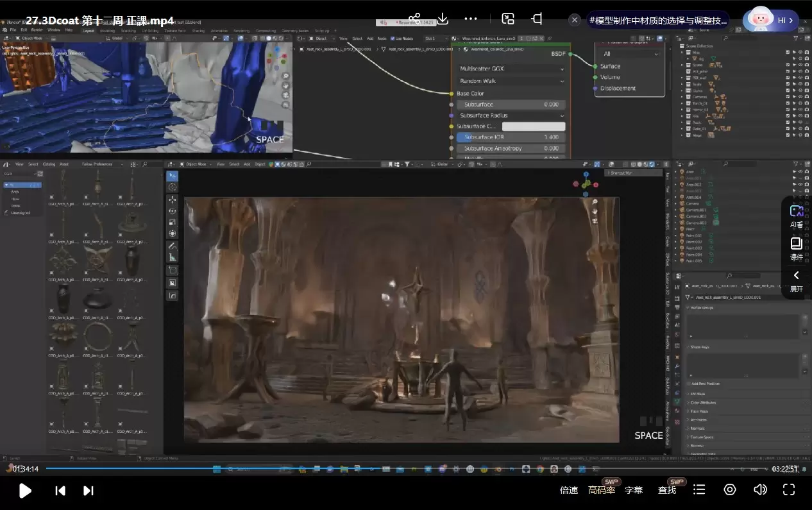812x510 pixels.
Task: Expand the Shape Keys panel
Action: pos(699,347)
